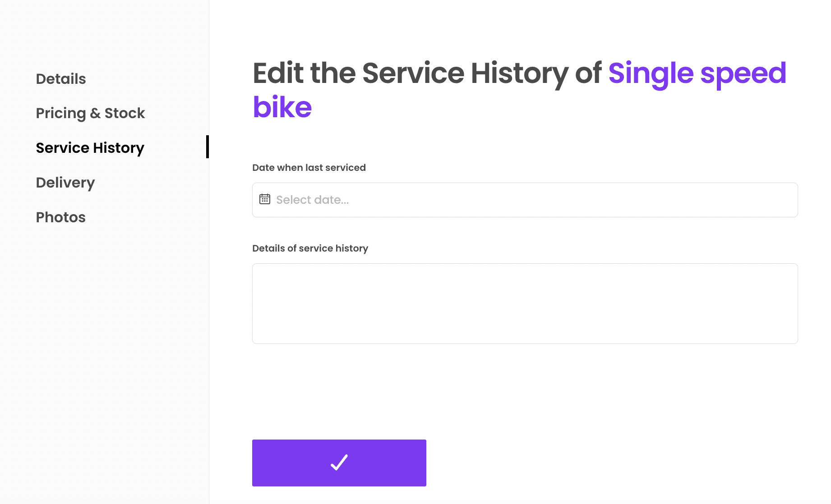Click the 'Date when last serviced' label
Image resolution: width=831 pixels, height=504 pixels.
click(x=309, y=168)
